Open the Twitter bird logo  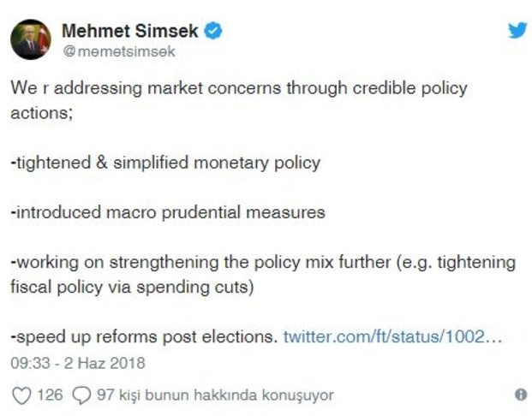coord(517,31)
